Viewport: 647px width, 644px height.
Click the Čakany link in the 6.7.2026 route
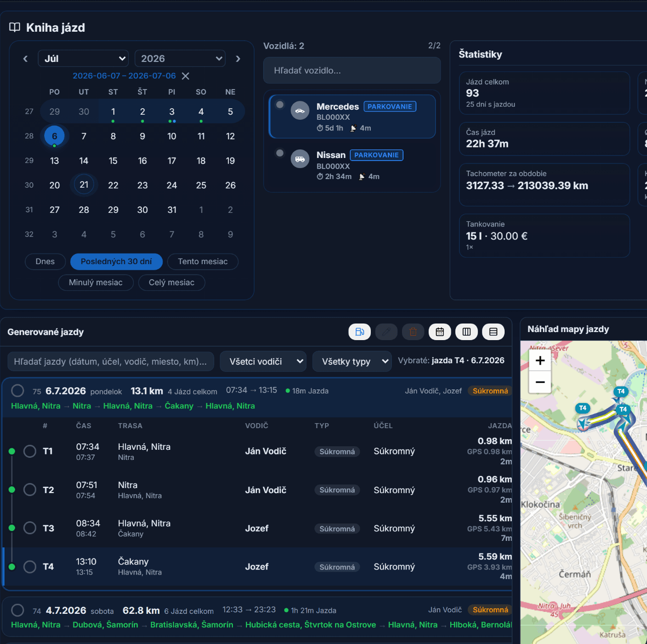(x=179, y=406)
